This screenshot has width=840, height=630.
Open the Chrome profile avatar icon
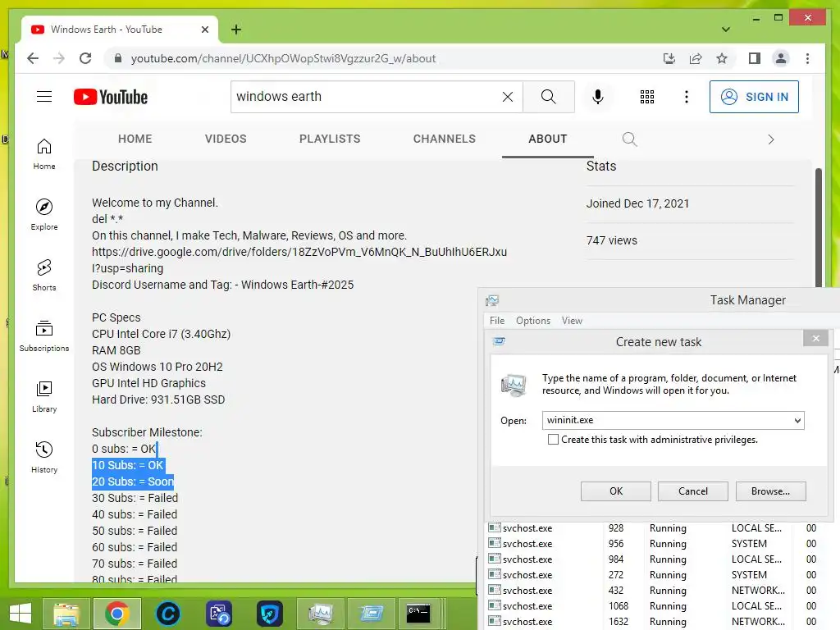(x=781, y=58)
